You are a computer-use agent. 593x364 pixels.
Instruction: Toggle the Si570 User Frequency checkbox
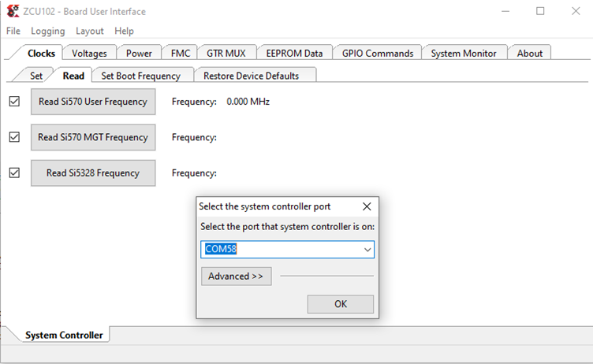pyautogui.click(x=14, y=102)
